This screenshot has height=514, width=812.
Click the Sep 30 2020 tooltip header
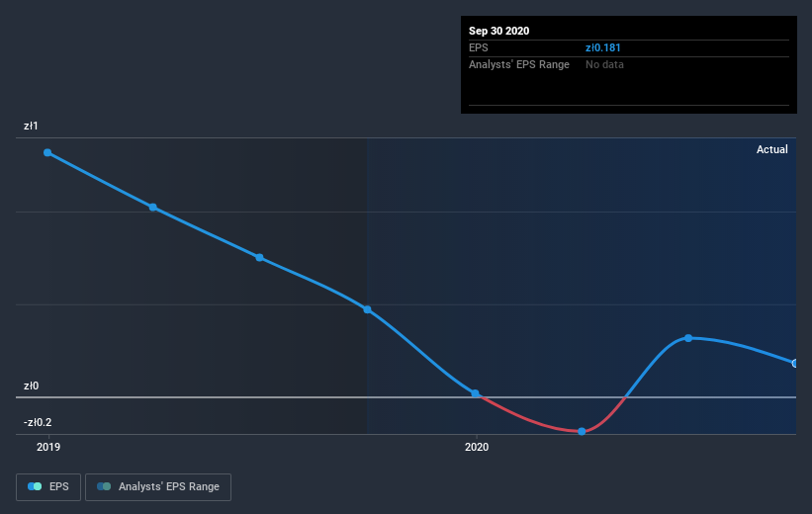click(498, 31)
